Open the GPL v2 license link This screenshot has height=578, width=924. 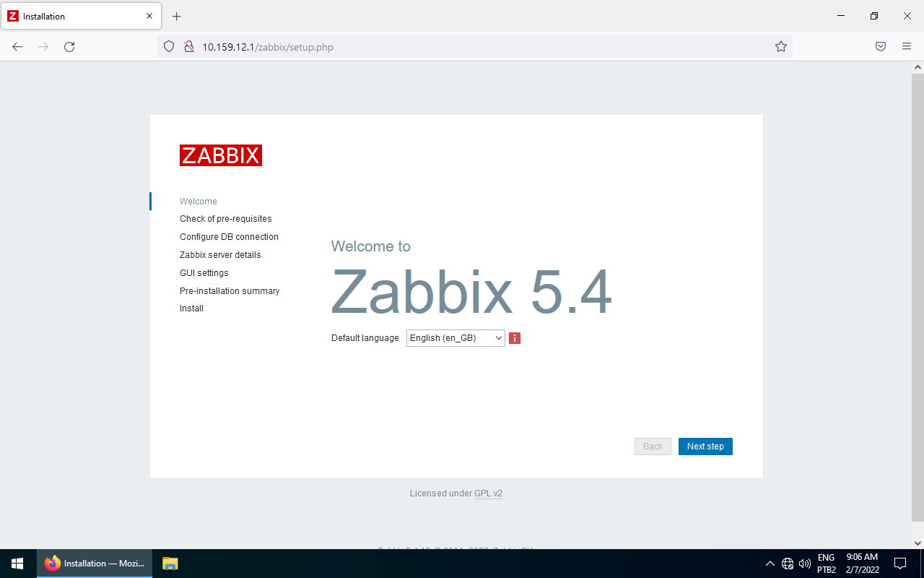pos(487,493)
